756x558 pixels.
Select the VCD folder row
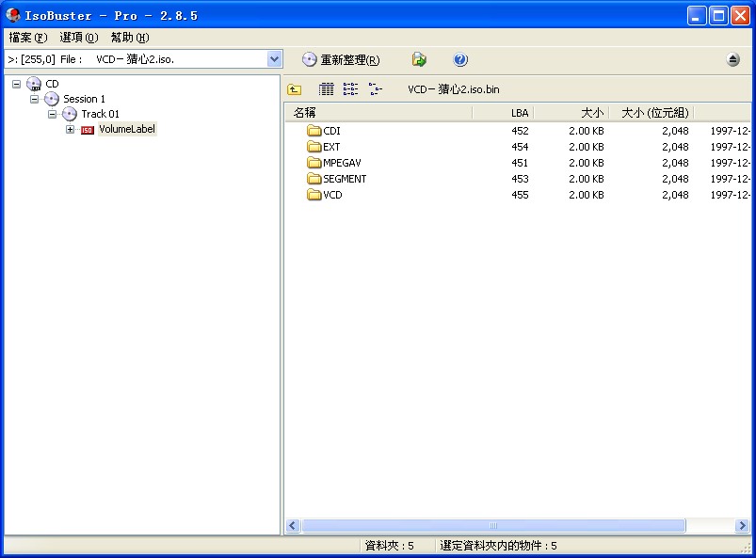518,195
